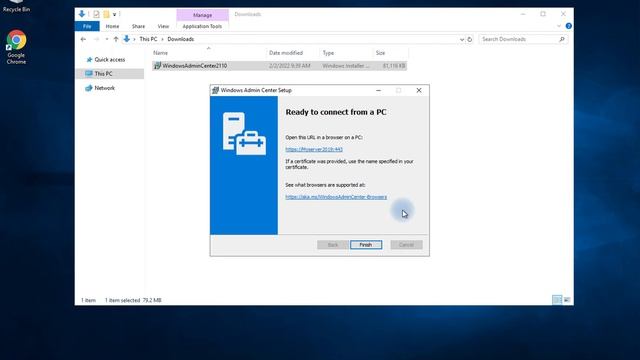Minimize the File Explorer Downloads window
This screenshot has height=360, width=640.
point(523,14)
